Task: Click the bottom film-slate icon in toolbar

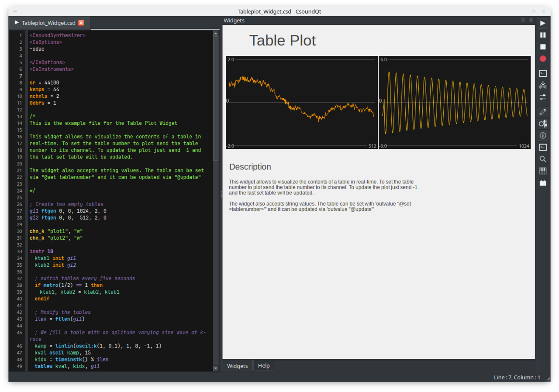Action: tap(543, 183)
